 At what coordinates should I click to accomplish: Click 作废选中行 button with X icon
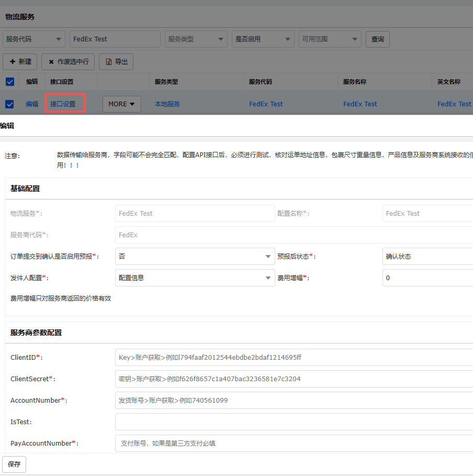click(69, 62)
